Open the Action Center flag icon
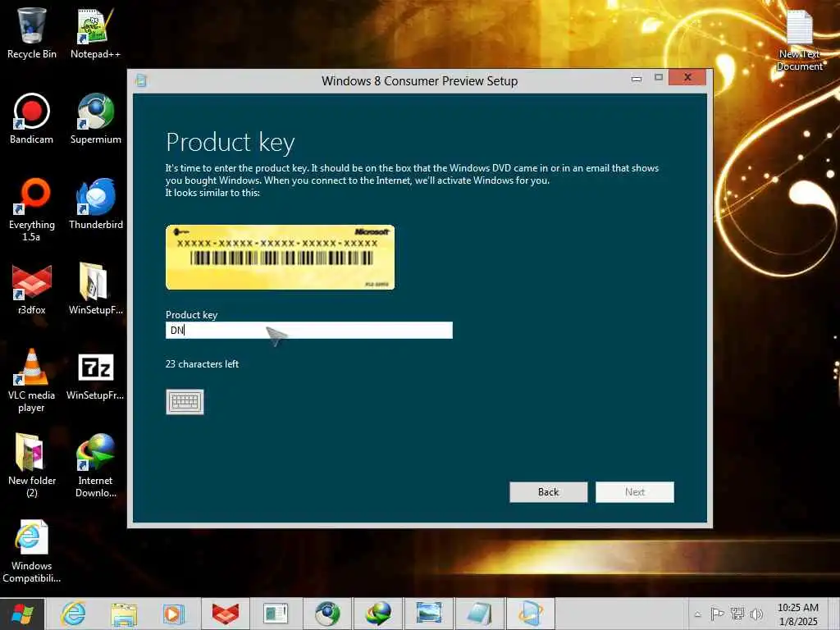The height and width of the screenshot is (630, 840). click(x=717, y=614)
